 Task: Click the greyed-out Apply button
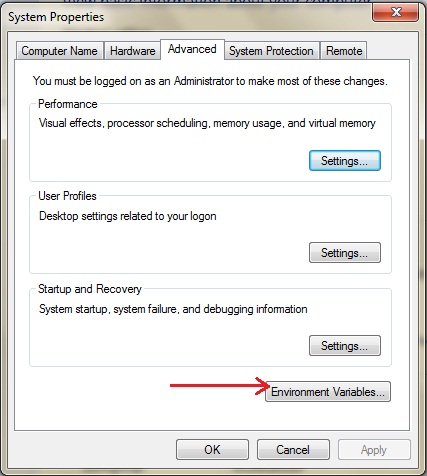pos(374,450)
